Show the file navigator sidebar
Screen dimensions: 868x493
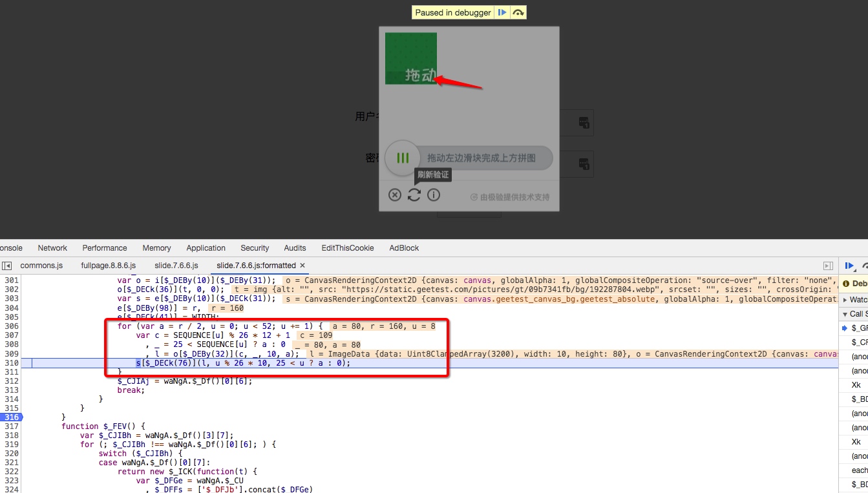pos(6,266)
